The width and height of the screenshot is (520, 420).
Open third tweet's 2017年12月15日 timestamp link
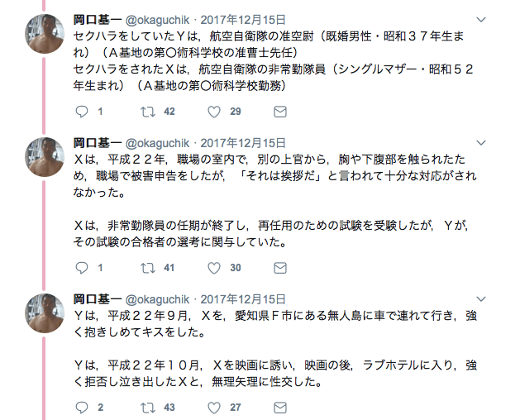pos(243,298)
